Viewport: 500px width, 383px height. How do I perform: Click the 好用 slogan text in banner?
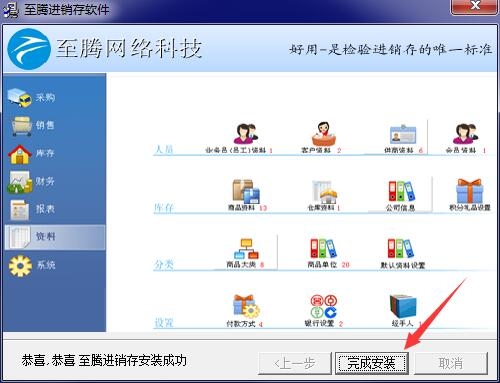pos(391,50)
